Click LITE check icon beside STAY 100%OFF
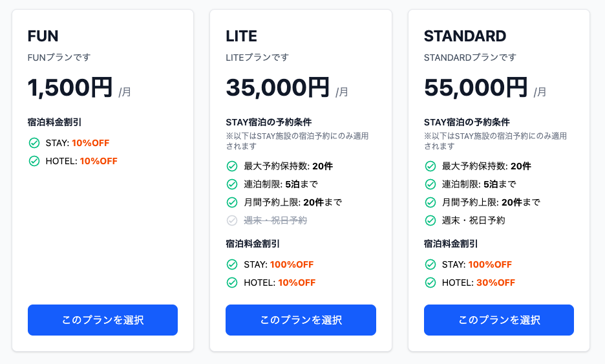 point(232,264)
